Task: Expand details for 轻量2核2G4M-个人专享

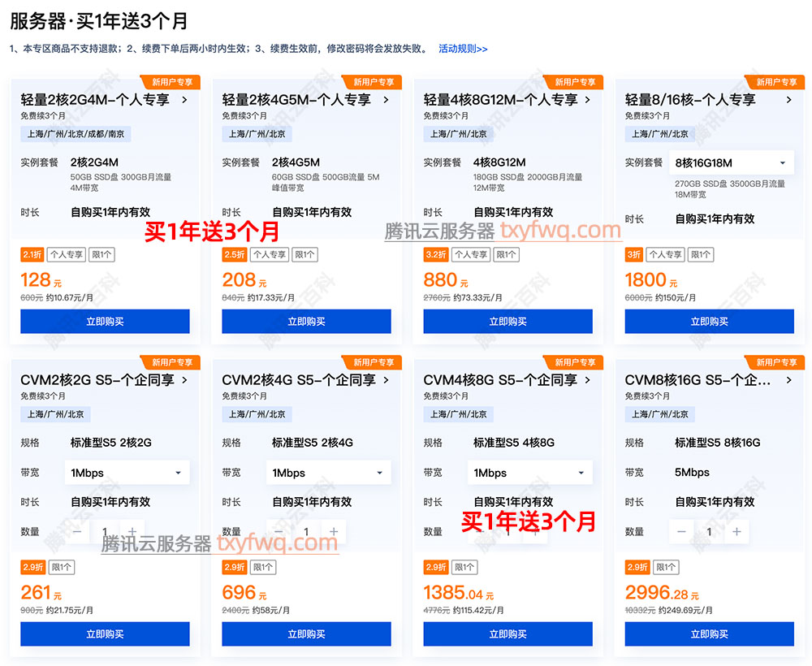Action: pos(184,99)
